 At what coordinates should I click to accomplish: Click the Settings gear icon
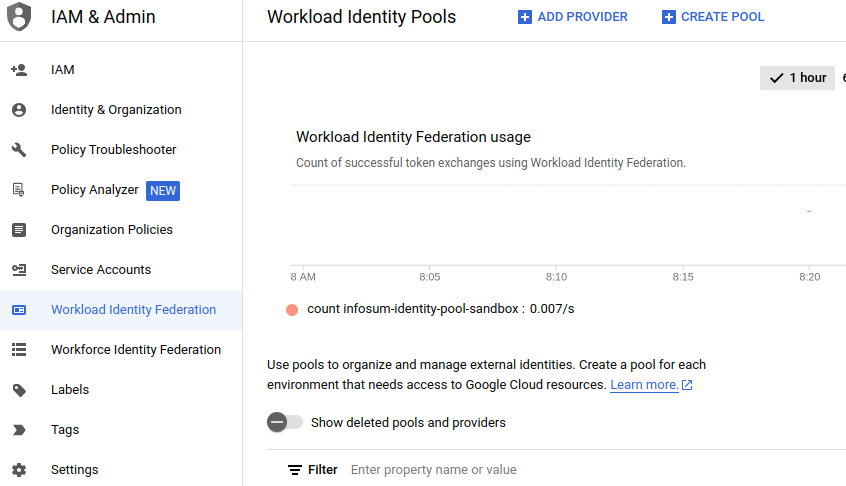click(x=19, y=470)
